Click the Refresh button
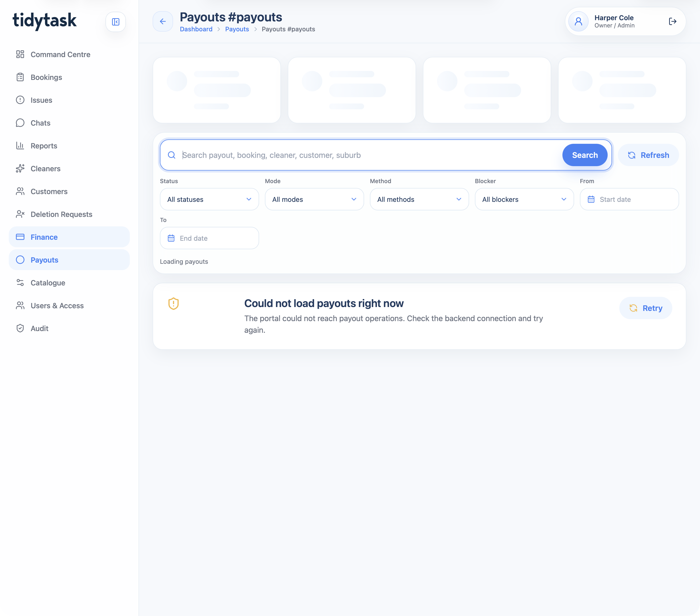This screenshot has width=700, height=616. pyautogui.click(x=648, y=155)
